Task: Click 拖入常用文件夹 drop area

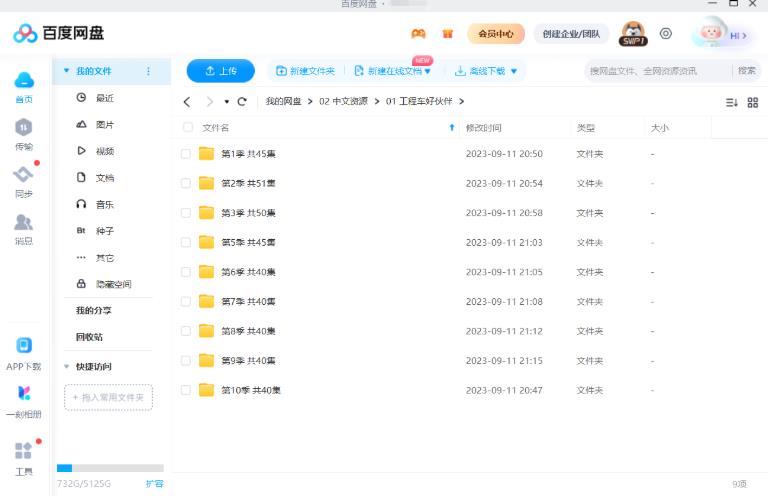Action: 108,397
